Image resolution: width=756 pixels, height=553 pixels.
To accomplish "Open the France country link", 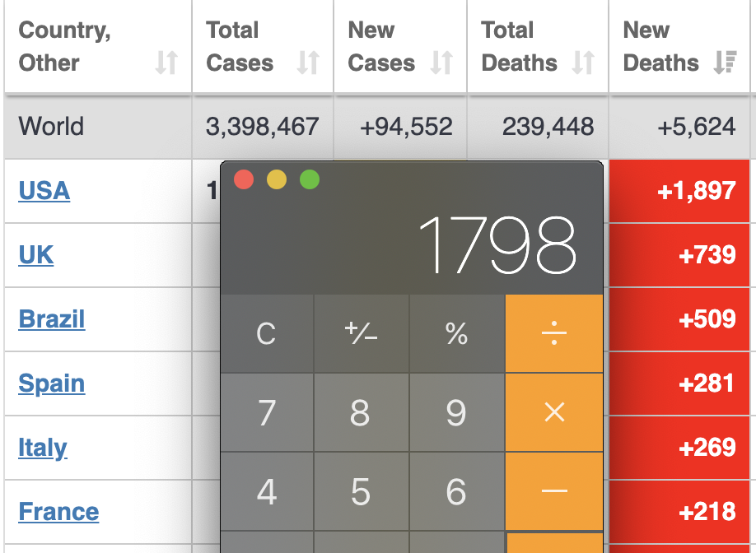I will point(58,512).
